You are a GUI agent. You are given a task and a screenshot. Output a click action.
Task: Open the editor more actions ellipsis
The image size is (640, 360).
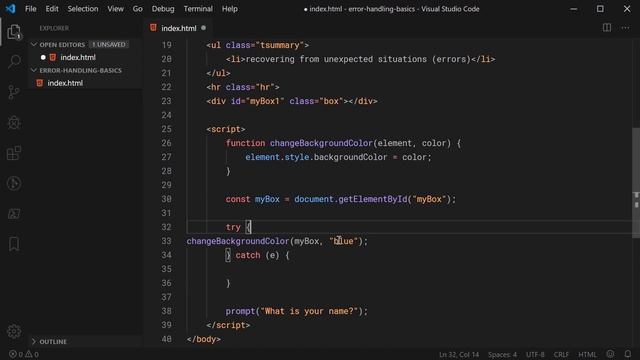tap(625, 28)
